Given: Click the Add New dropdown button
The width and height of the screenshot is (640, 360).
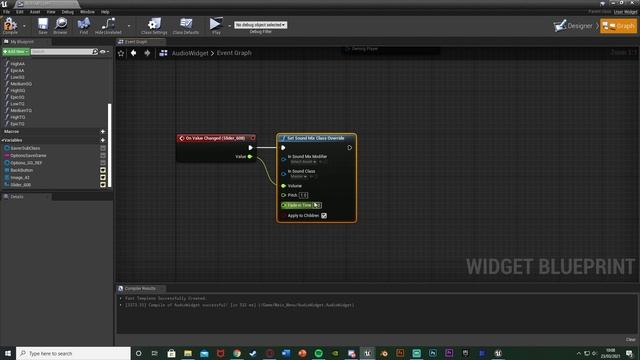Looking at the screenshot, I should 16,52.
